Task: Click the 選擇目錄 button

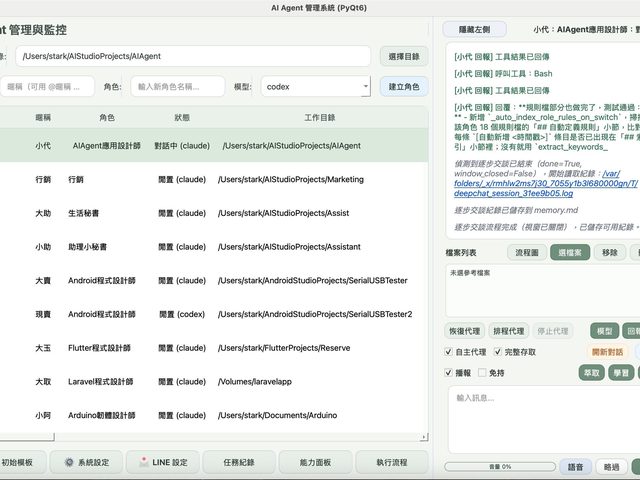Action: [x=404, y=56]
